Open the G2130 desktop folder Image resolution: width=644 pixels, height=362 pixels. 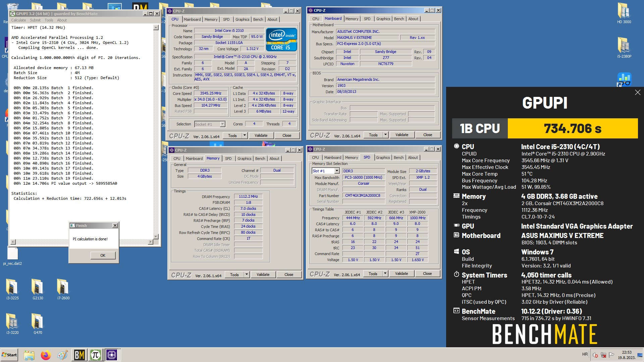[38, 289]
